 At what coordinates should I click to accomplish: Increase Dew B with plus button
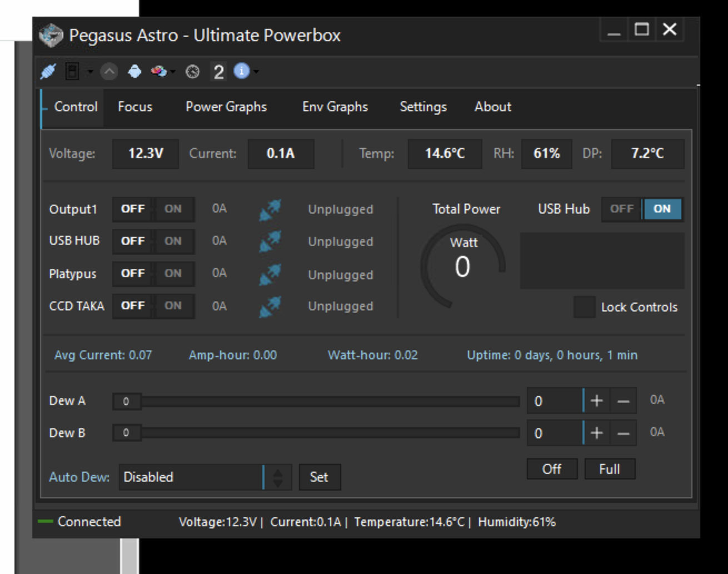coord(597,433)
